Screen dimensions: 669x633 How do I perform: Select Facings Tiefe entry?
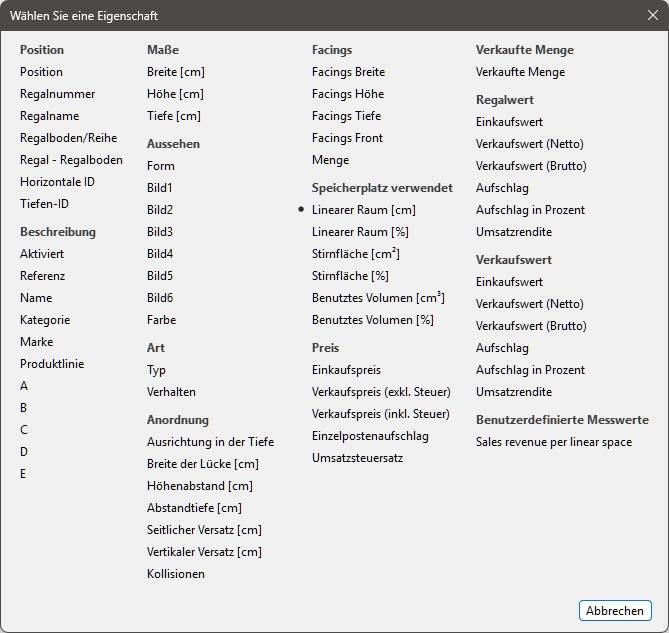coord(346,116)
